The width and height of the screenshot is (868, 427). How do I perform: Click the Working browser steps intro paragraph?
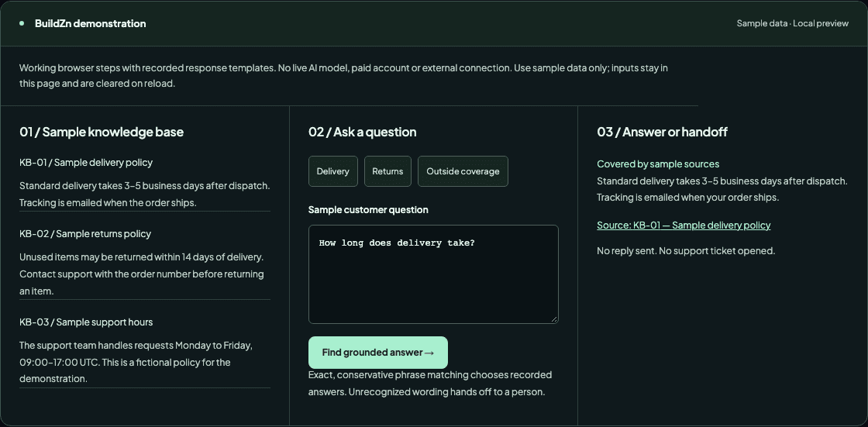343,77
